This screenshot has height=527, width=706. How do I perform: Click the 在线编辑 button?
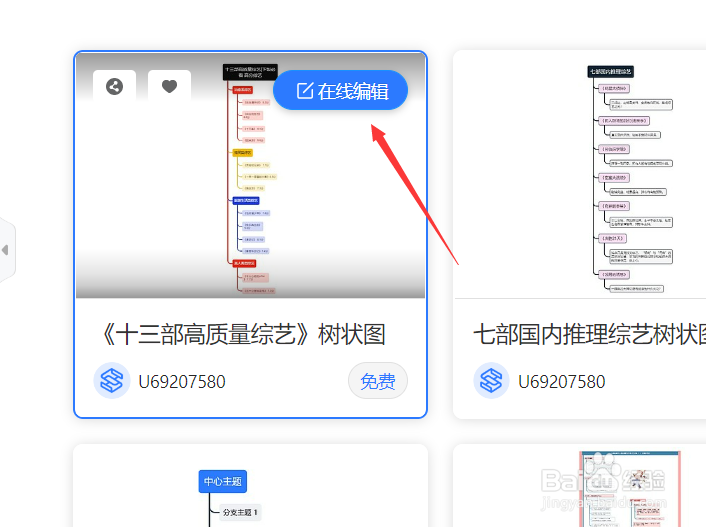(340, 90)
